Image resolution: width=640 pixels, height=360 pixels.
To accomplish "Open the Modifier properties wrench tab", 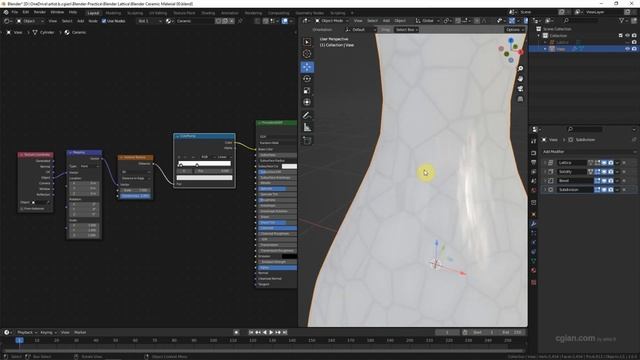I will pyautogui.click(x=533, y=224).
